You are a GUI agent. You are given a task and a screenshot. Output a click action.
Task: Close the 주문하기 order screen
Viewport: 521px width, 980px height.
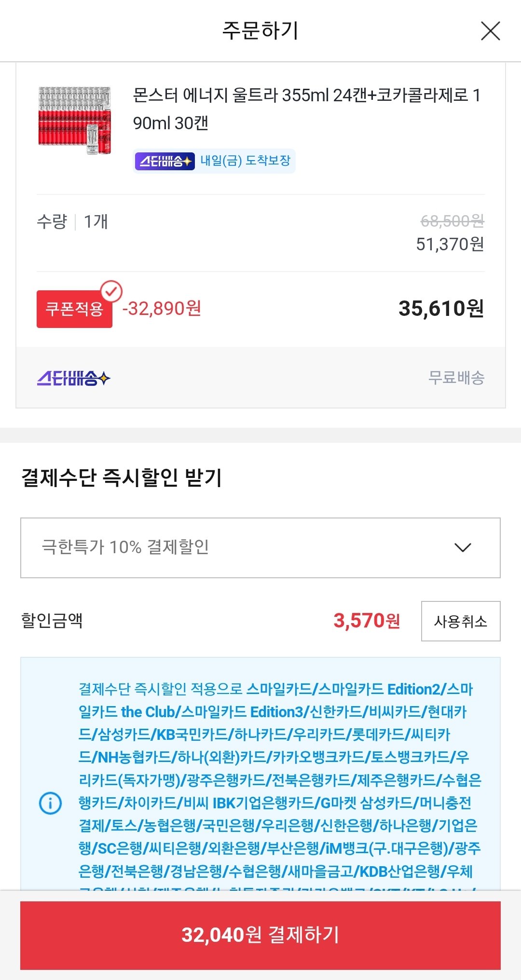(490, 32)
